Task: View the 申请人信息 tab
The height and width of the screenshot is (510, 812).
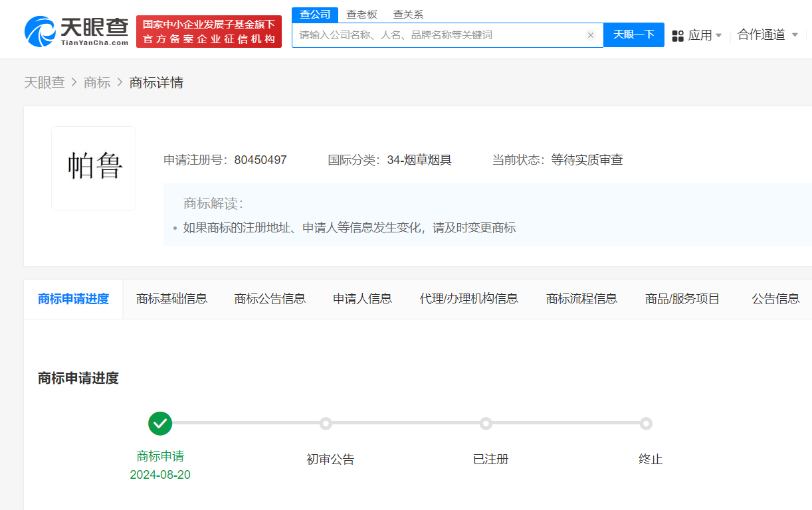Action: [x=361, y=298]
